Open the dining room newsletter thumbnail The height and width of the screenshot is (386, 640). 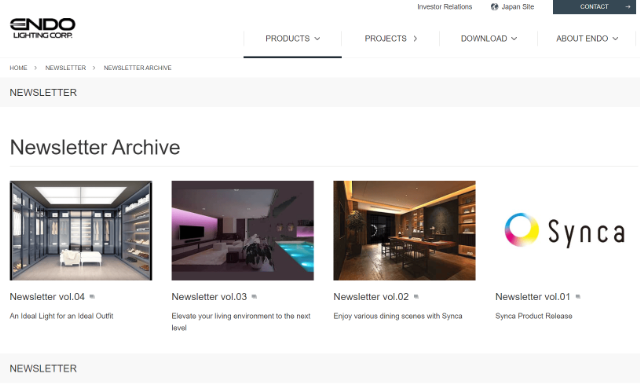tap(404, 231)
